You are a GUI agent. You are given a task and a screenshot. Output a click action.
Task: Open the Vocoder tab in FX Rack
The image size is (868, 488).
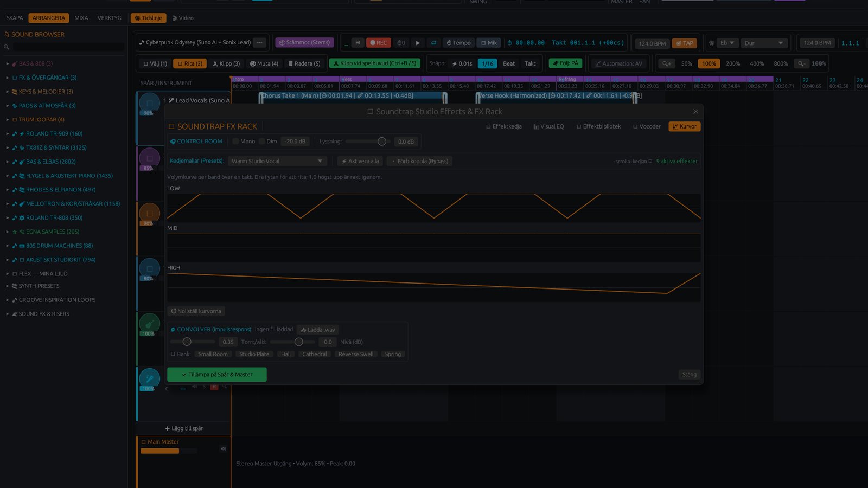pyautogui.click(x=647, y=126)
